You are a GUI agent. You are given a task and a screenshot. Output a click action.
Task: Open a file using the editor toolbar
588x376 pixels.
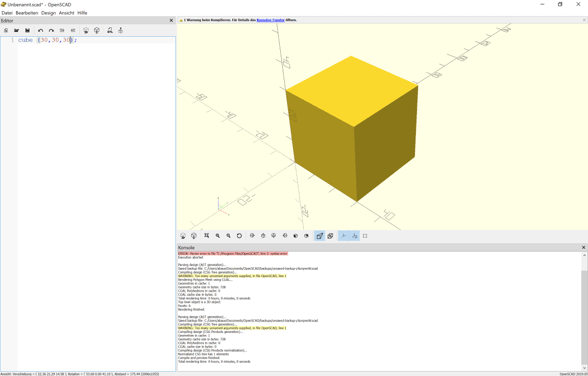click(17, 30)
